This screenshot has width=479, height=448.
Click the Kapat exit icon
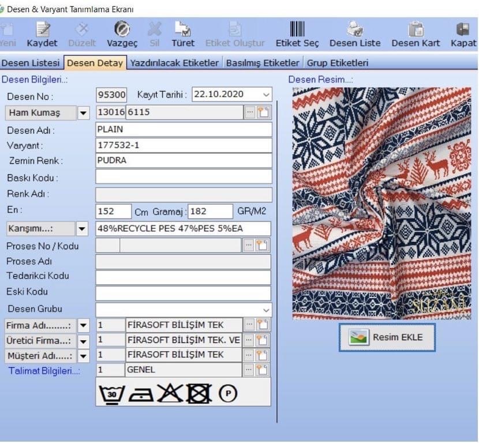[463, 29]
